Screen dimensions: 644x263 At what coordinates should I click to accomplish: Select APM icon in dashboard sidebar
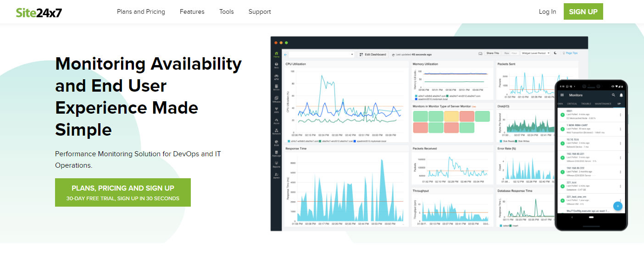(277, 77)
